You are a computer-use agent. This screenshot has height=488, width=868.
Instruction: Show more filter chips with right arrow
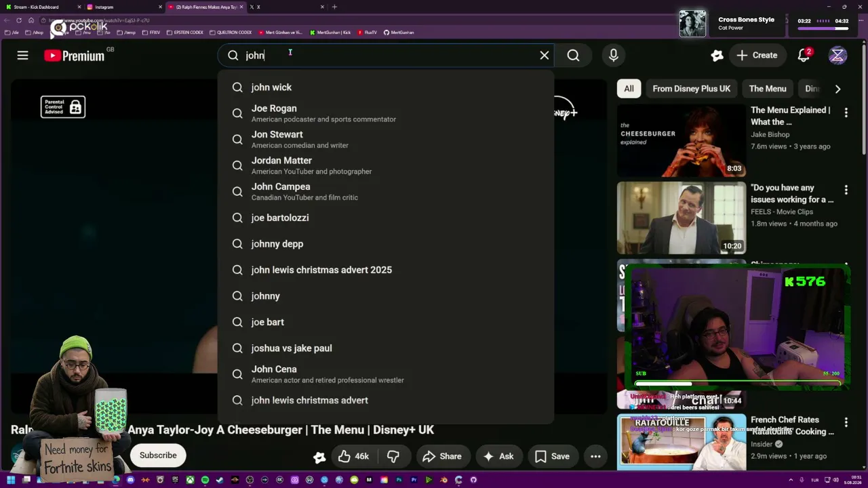(x=837, y=89)
